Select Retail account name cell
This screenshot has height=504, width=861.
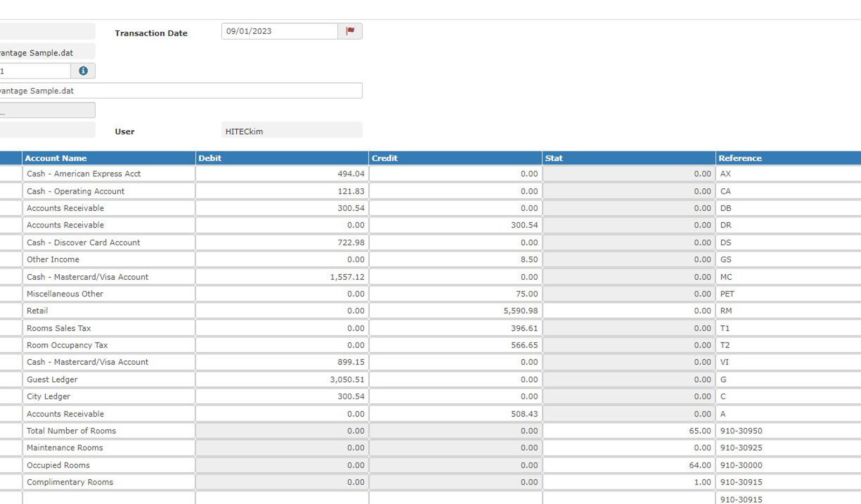click(109, 311)
